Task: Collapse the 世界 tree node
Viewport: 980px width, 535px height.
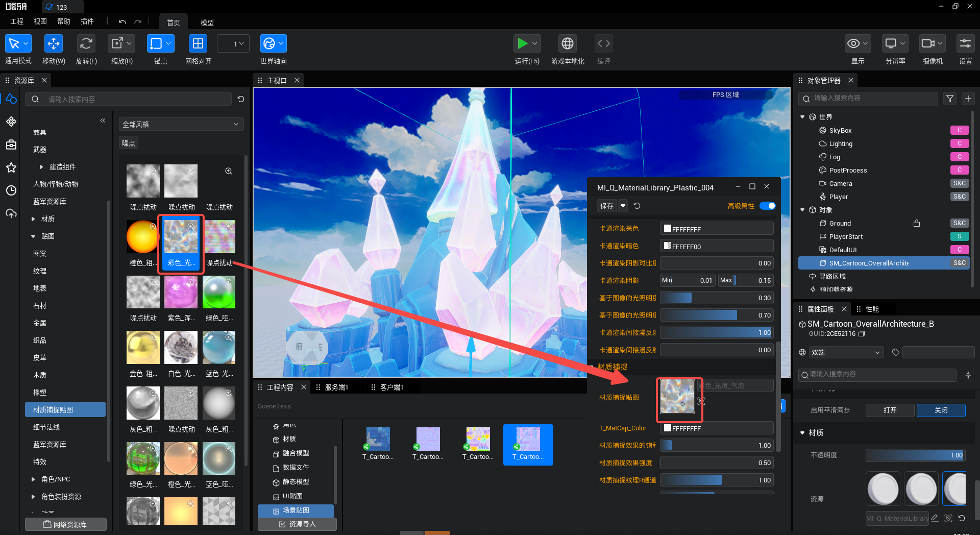Action: pyautogui.click(x=802, y=117)
